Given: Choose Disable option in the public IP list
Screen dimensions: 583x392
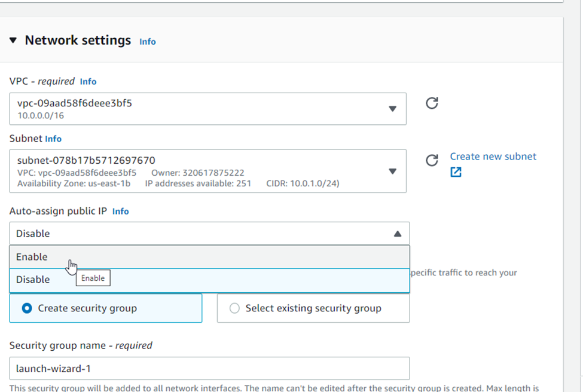Looking at the screenshot, I should click(209, 280).
